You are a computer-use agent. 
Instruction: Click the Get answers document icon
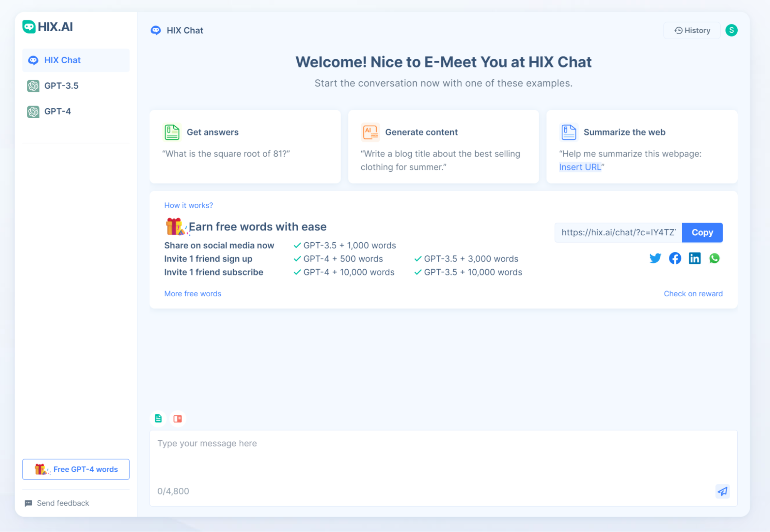pyautogui.click(x=172, y=132)
